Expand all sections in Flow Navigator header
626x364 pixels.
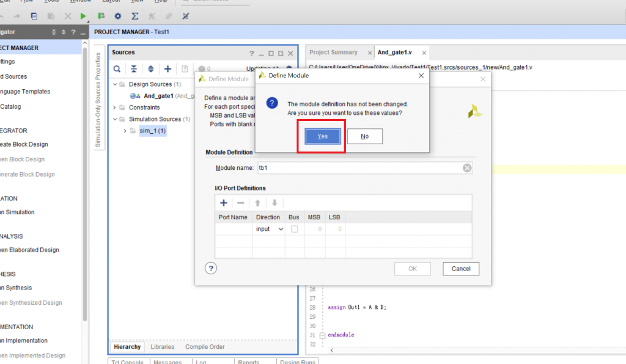[64, 32]
